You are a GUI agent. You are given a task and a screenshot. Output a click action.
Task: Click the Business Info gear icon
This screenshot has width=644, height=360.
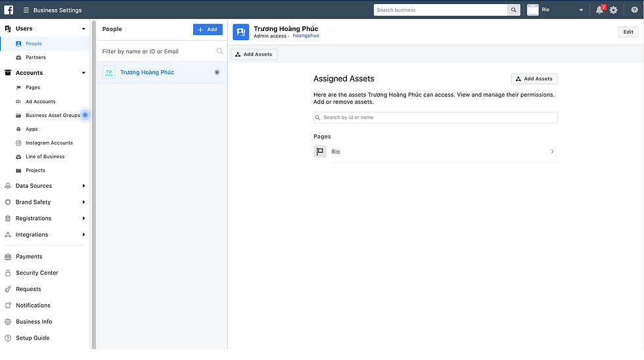pos(8,322)
